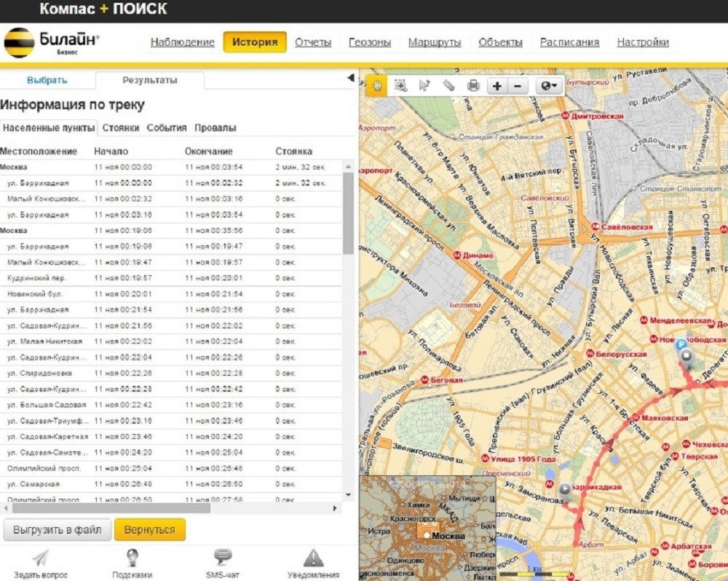Click the blue parking marker on map
This screenshot has width=728, height=581.
[x=681, y=344]
